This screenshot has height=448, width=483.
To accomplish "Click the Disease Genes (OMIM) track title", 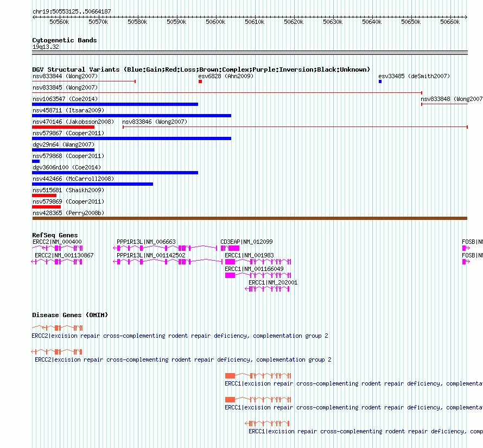I will (x=70, y=315).
